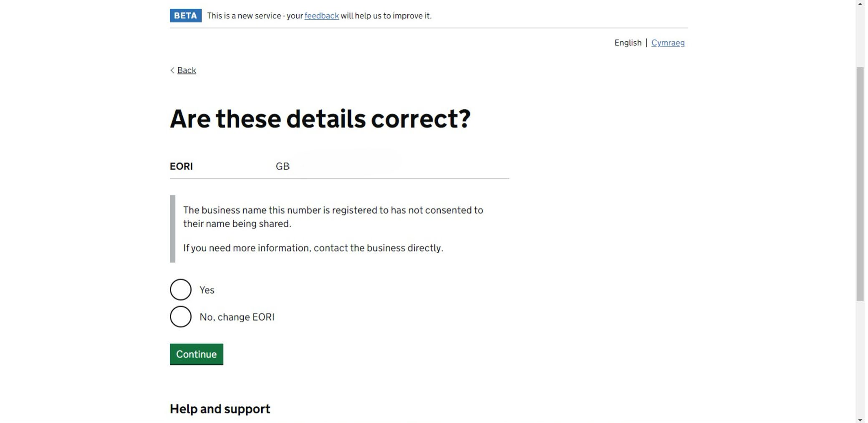Click the "contact the business directly" sentence
Viewport: 868px width, 423px height.
coord(313,248)
